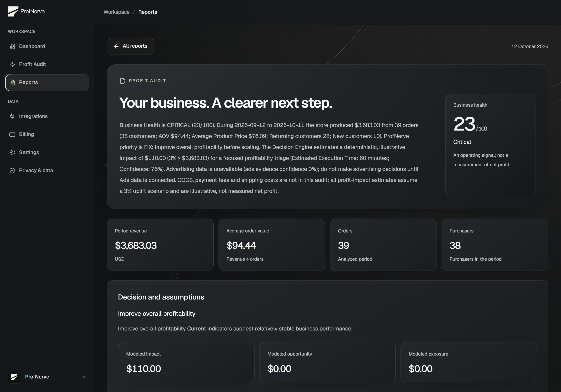Click the Settings gear icon
Viewport: 561px width, 392px height.
pos(12,152)
